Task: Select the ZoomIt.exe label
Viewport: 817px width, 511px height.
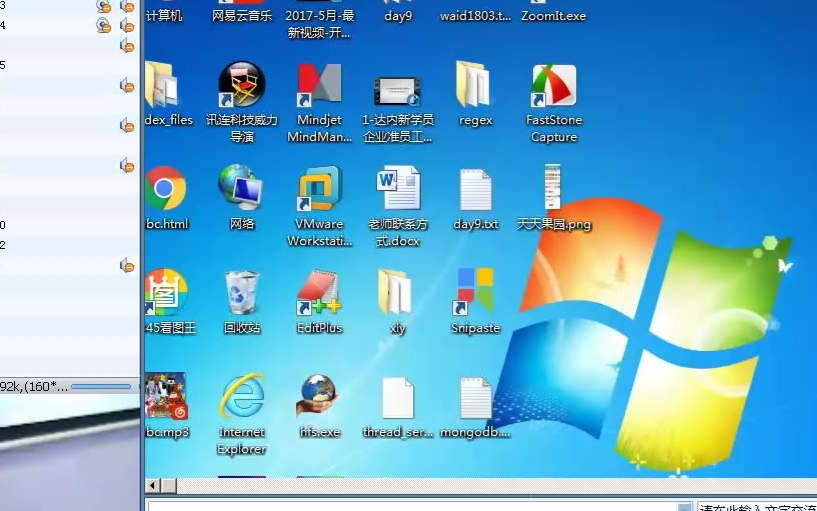Action: point(553,16)
